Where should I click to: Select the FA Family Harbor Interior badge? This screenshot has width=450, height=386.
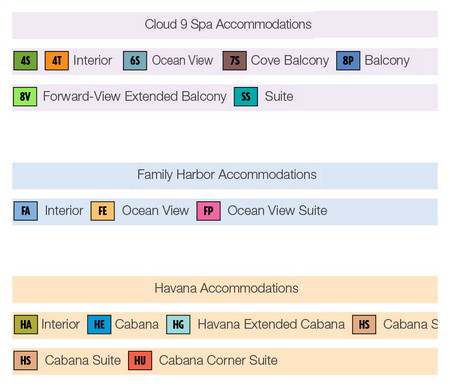click(x=26, y=211)
